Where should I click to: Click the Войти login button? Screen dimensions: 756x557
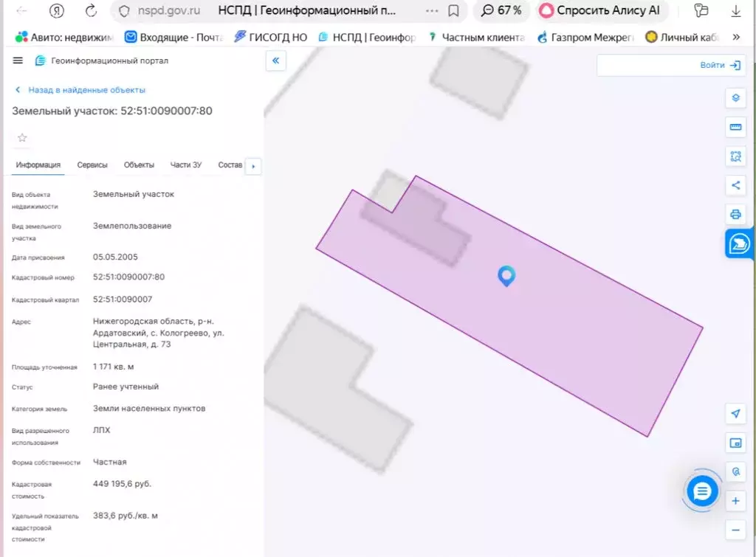(720, 66)
